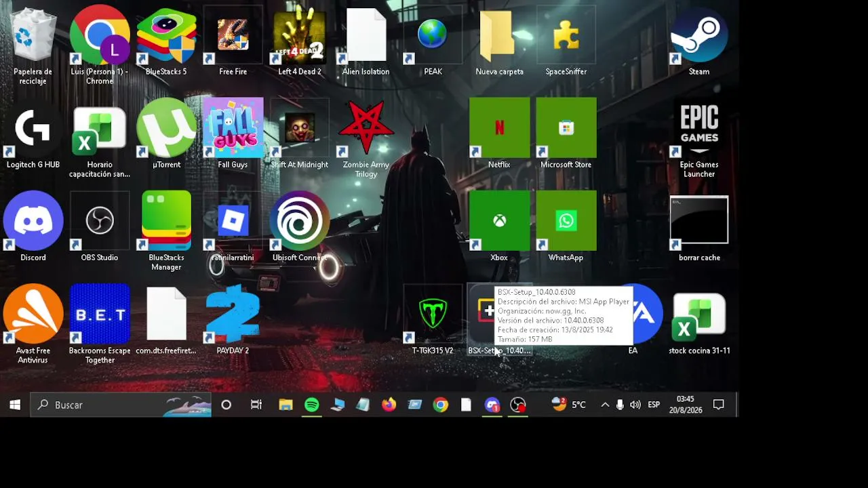Launch Firefox from the taskbar
Viewport: 868px width, 488px height.
(x=389, y=405)
